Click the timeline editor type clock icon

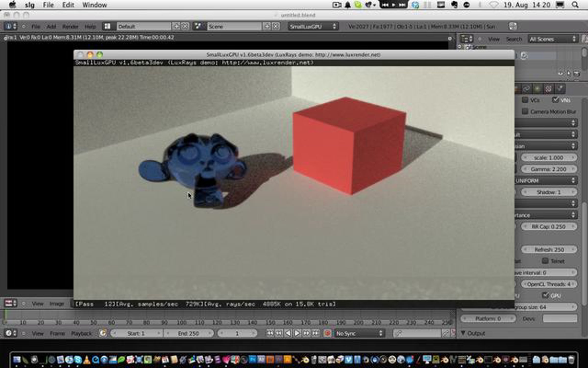9,333
